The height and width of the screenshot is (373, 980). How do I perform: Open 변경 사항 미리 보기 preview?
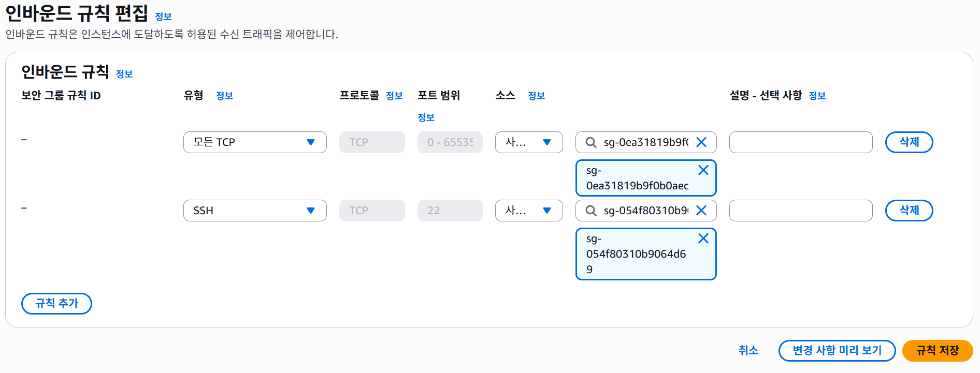click(x=837, y=351)
